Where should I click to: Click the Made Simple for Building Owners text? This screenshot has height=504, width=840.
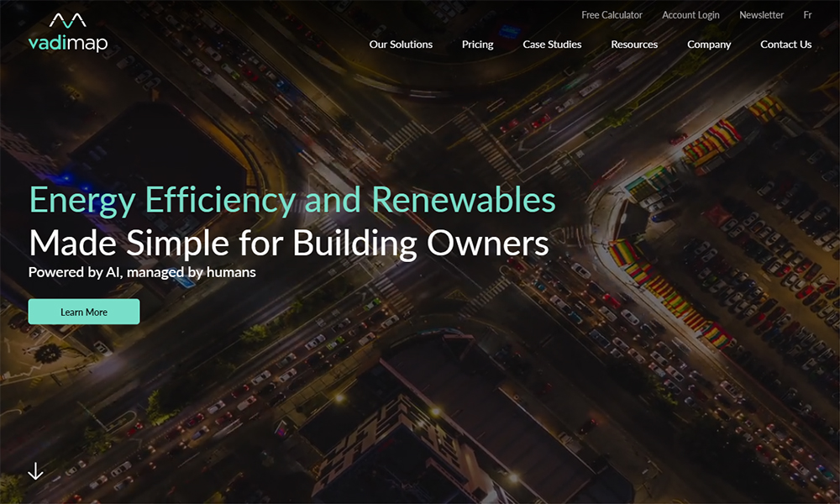[289, 243]
